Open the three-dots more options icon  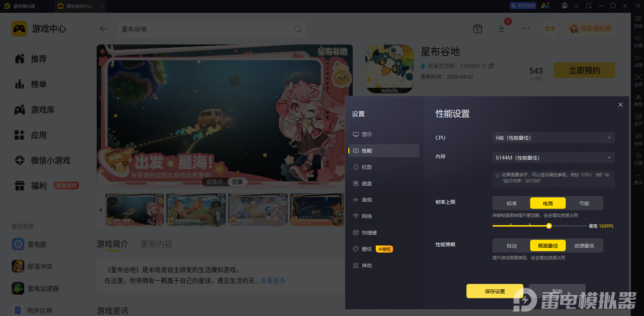tap(526, 29)
